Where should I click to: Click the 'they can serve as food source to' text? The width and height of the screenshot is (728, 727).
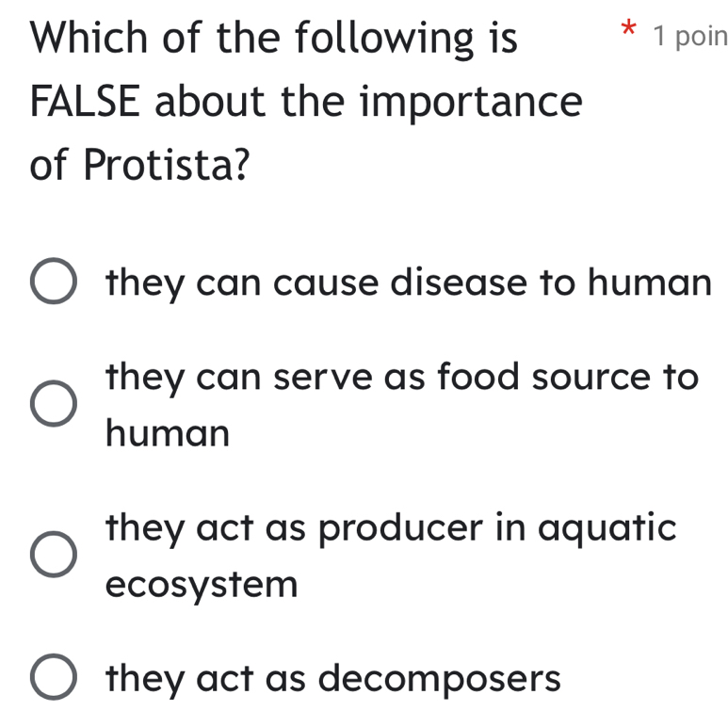tap(403, 377)
